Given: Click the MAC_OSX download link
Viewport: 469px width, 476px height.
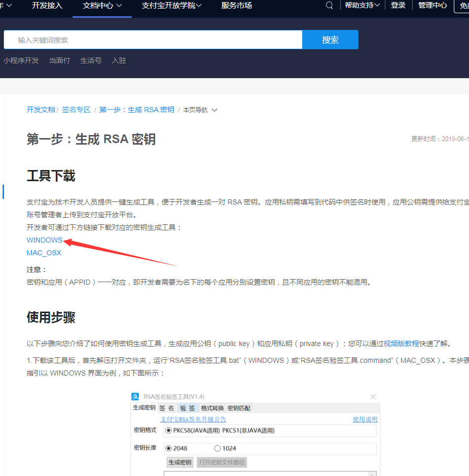Looking at the screenshot, I should [x=44, y=253].
